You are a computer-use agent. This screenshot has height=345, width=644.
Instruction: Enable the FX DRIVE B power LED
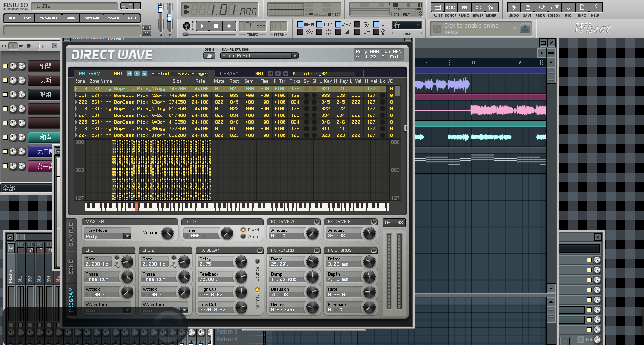point(374,222)
